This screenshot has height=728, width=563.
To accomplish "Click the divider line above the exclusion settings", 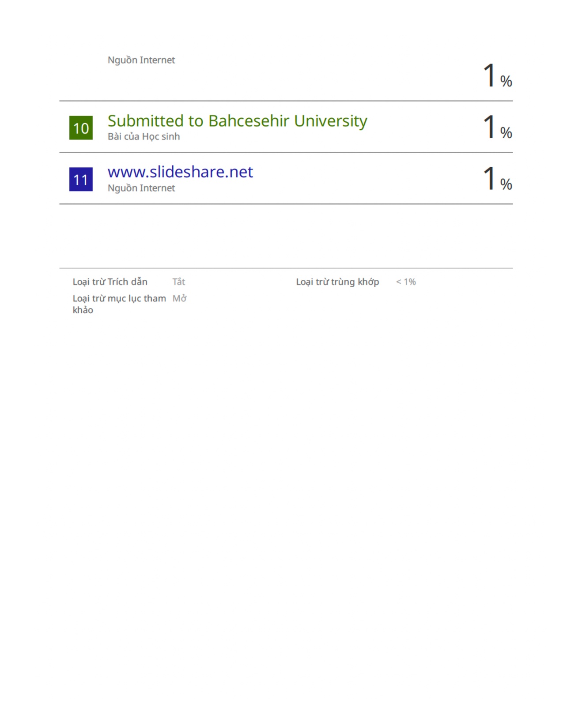I will click(x=286, y=268).
